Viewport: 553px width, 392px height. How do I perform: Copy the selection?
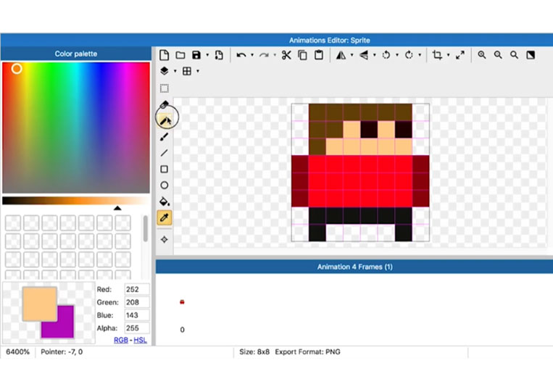303,55
